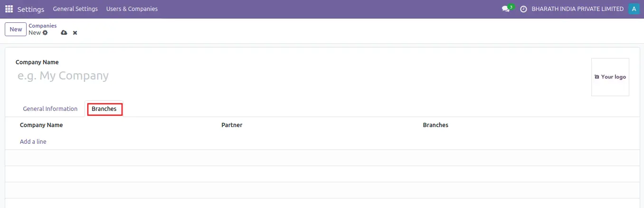Image resolution: width=644 pixels, height=208 pixels.
Task: Click the user avatar labeled A
Action: click(x=634, y=9)
